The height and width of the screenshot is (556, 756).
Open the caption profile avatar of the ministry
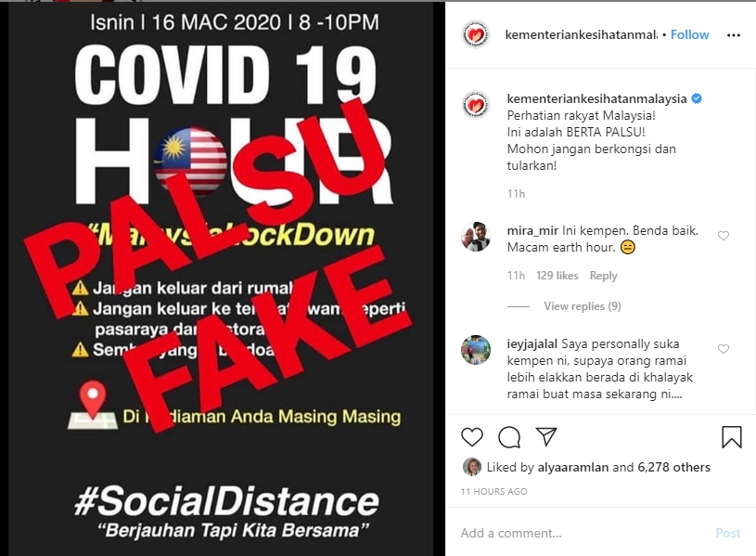coord(475,104)
